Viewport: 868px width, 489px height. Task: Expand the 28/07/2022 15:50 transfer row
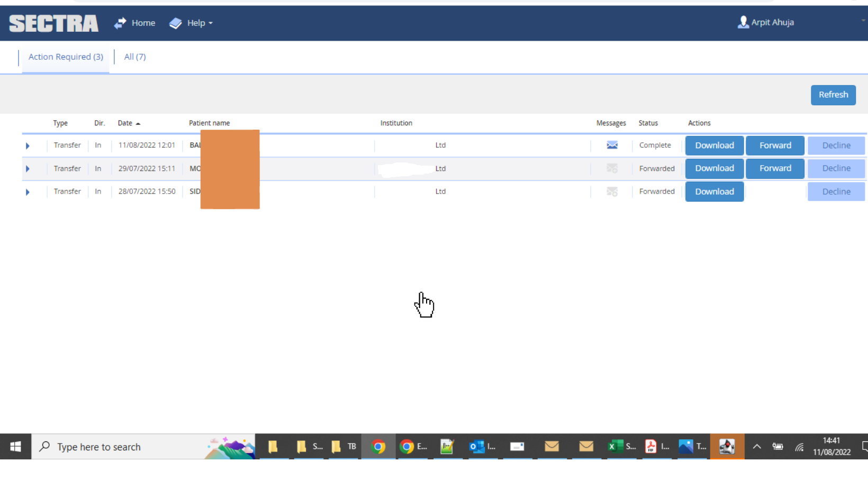(x=28, y=192)
